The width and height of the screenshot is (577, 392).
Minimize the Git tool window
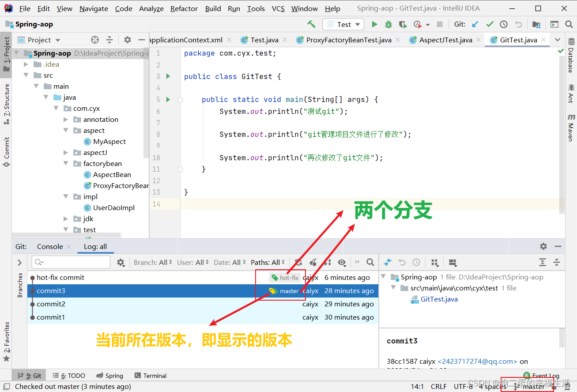(558, 246)
